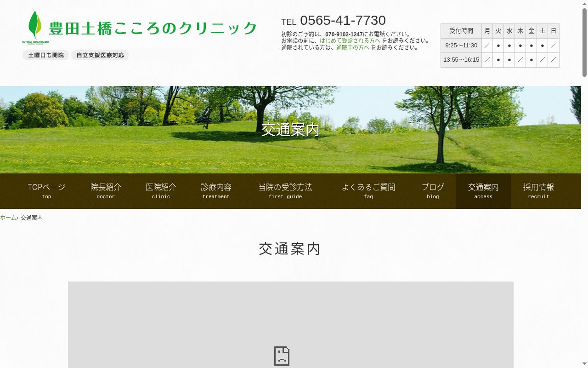
Task: Open 採用情報 recruit page
Action: coord(538,191)
